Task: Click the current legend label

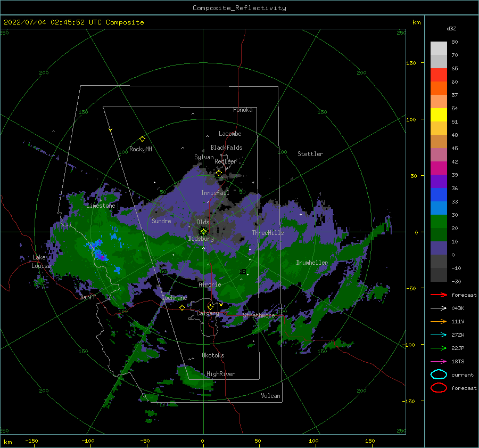Action: [x=463, y=374]
